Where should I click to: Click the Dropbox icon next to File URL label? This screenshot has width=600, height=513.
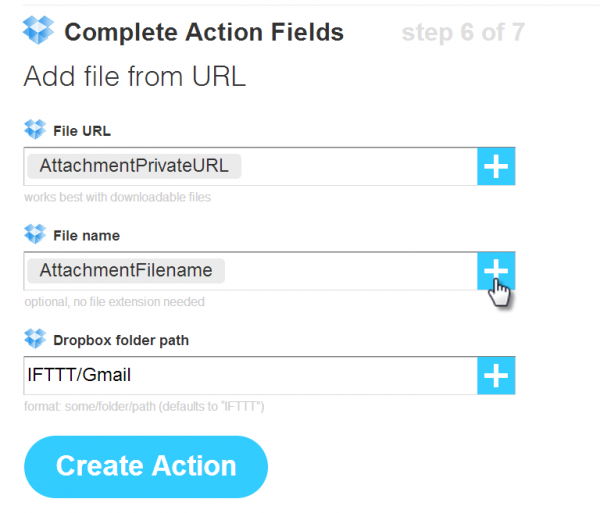(35, 129)
